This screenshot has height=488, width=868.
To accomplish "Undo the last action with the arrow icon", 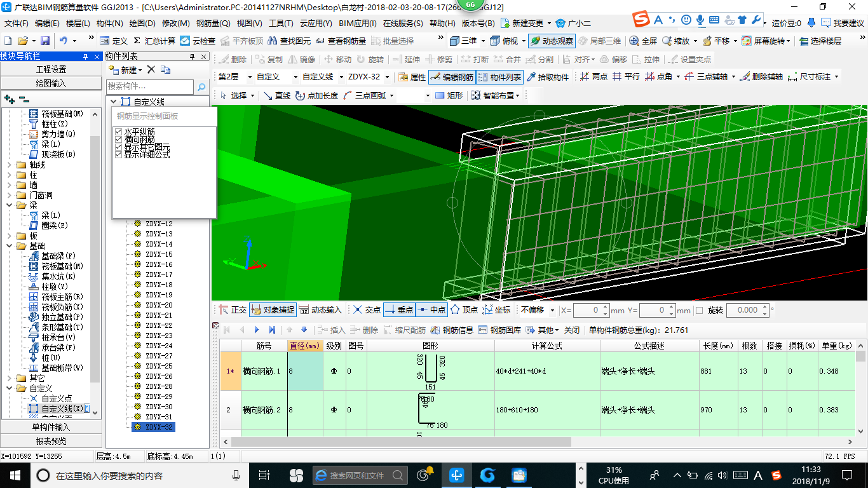I will pos(64,41).
